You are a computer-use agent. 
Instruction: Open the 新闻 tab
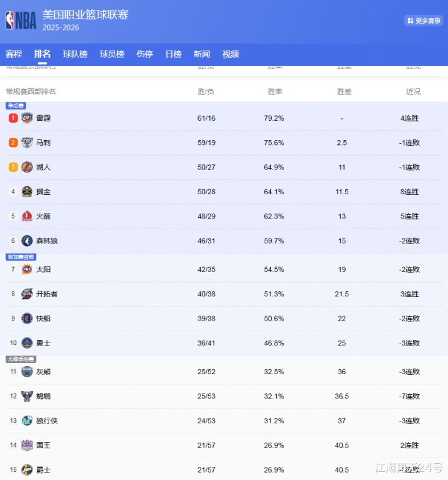(202, 54)
